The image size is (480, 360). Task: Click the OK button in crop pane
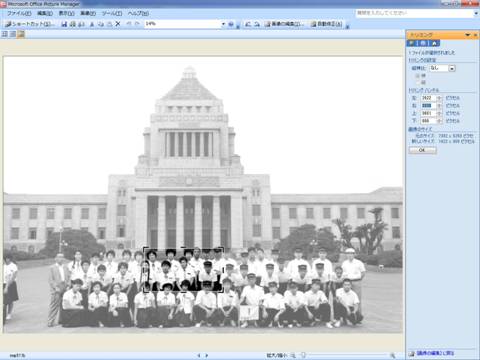422,150
